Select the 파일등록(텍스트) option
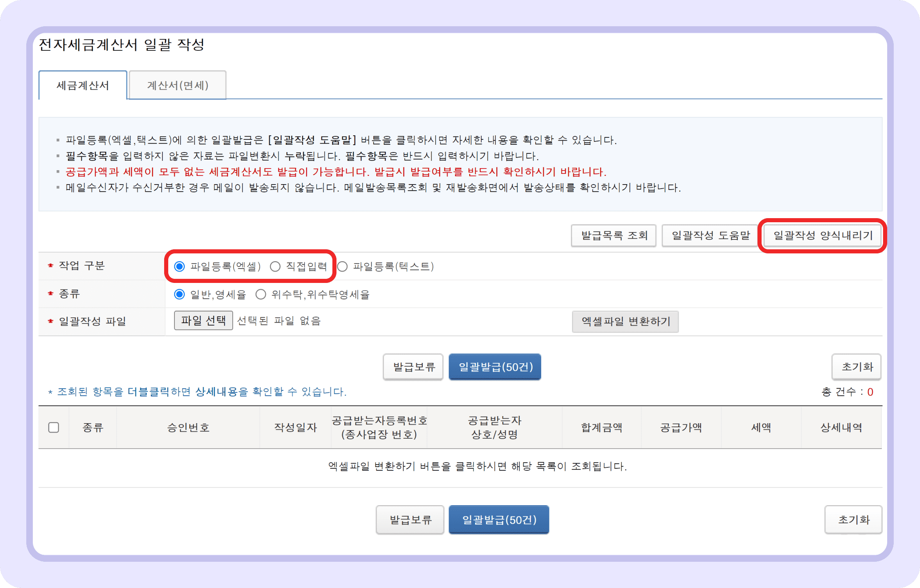This screenshot has height=588, width=920. click(343, 266)
